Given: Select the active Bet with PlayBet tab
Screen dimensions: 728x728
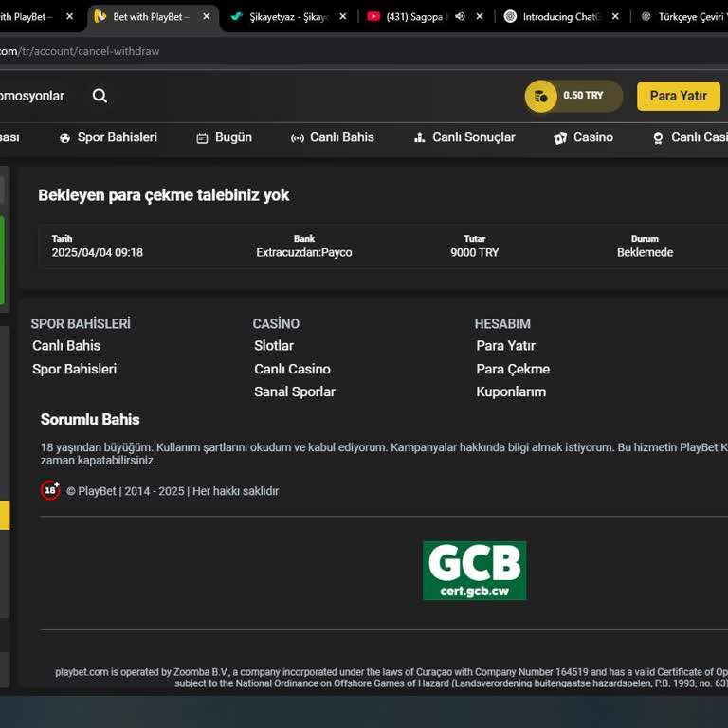Looking at the screenshot, I should coord(151,17).
